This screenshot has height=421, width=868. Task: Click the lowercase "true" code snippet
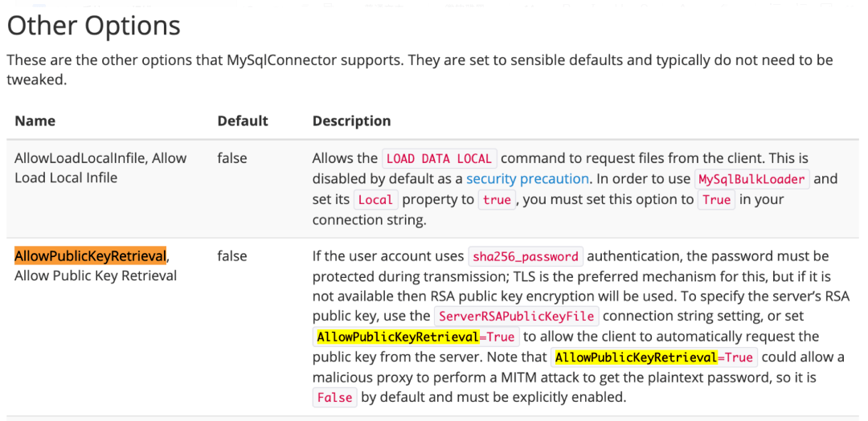pos(497,200)
